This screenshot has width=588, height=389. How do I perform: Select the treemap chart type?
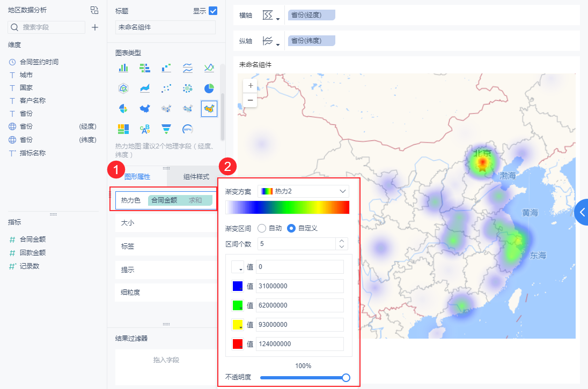pyautogui.click(x=123, y=129)
